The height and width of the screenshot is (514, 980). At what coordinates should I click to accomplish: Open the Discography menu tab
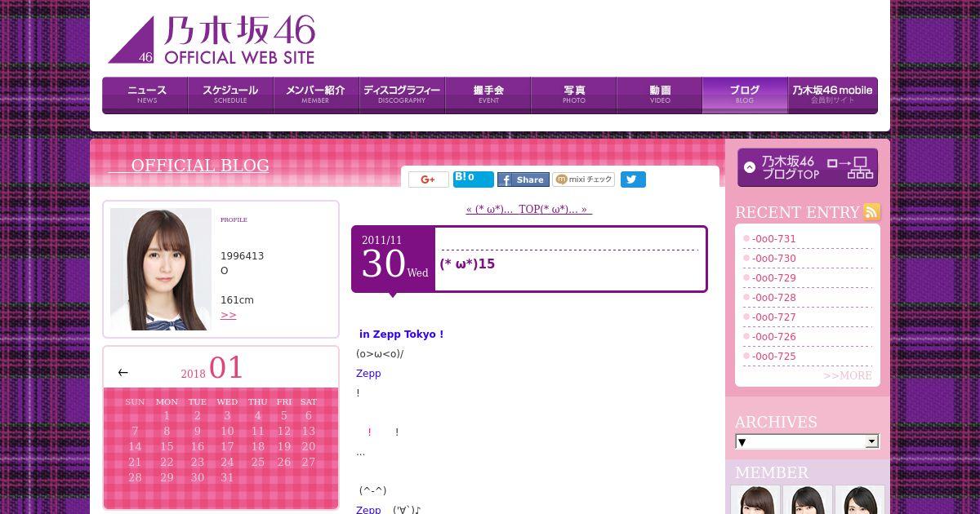(402, 95)
